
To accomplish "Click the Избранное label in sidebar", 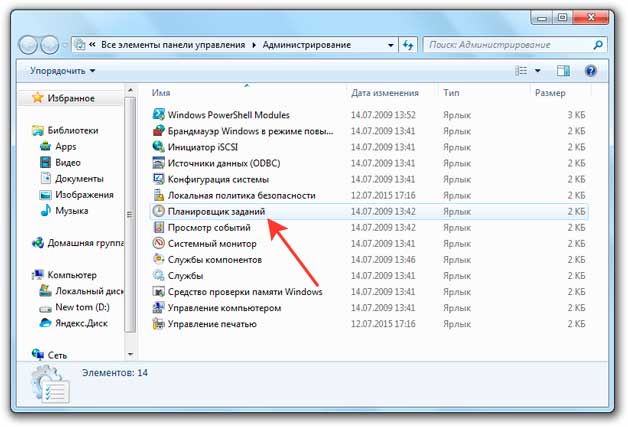I will coord(71,98).
